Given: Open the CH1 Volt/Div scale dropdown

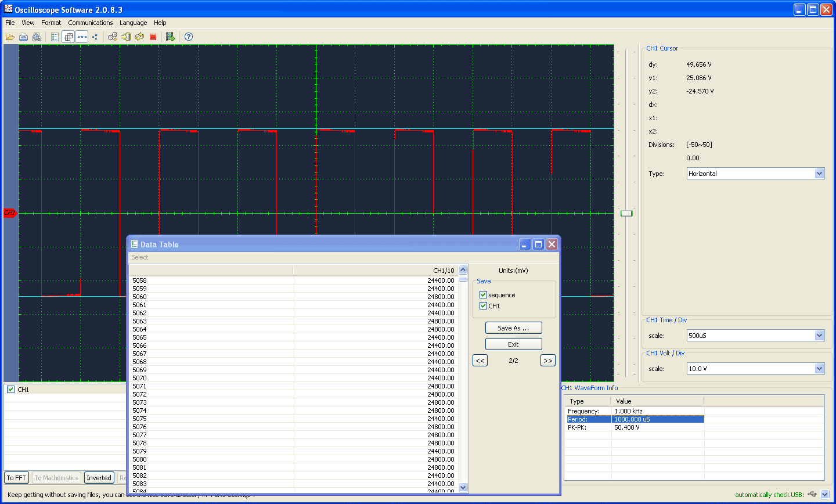Looking at the screenshot, I should coord(819,369).
